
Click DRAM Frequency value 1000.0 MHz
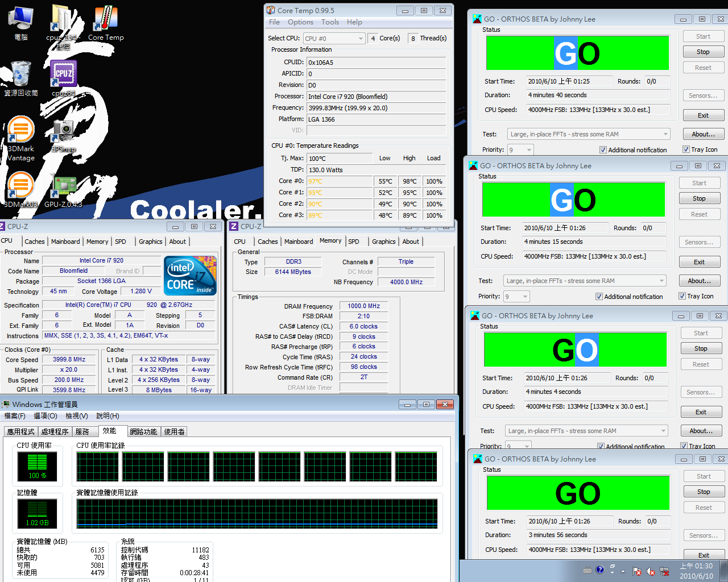pyautogui.click(x=363, y=306)
